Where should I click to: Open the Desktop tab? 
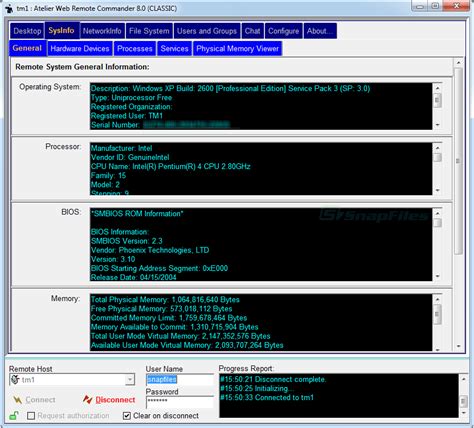(x=27, y=31)
